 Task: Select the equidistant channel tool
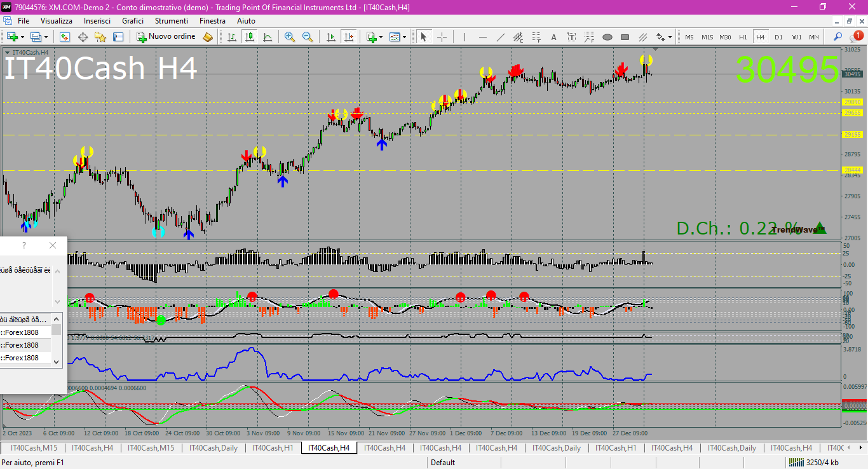point(518,37)
